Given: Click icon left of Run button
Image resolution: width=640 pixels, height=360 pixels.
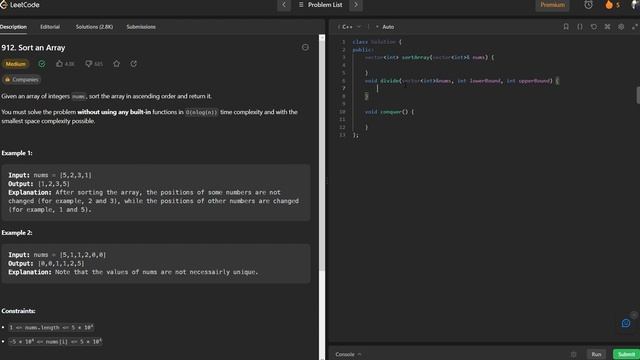Looking at the screenshot, I should pyautogui.click(x=573, y=354).
